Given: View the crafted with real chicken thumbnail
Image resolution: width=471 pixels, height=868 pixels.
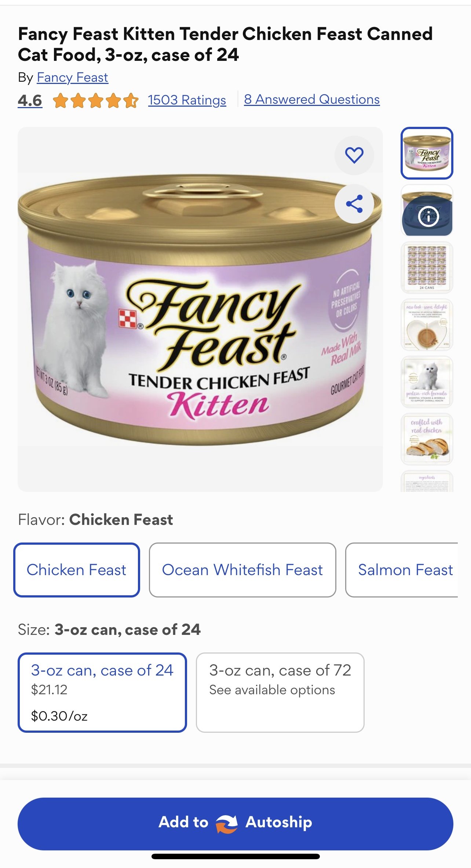Looking at the screenshot, I should click(427, 439).
